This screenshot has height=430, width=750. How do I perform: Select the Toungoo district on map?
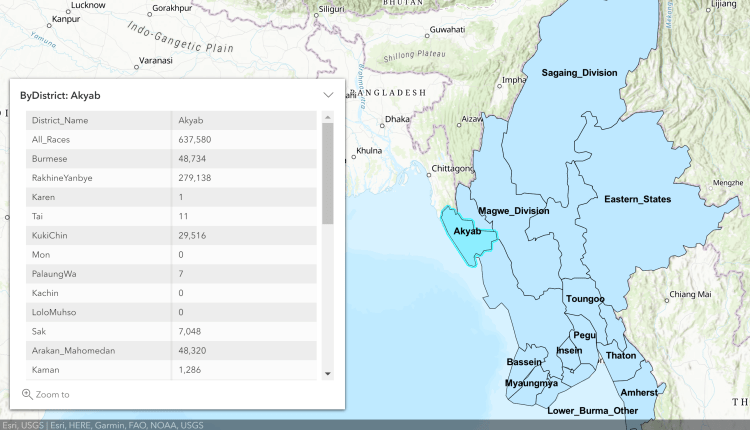(585, 299)
